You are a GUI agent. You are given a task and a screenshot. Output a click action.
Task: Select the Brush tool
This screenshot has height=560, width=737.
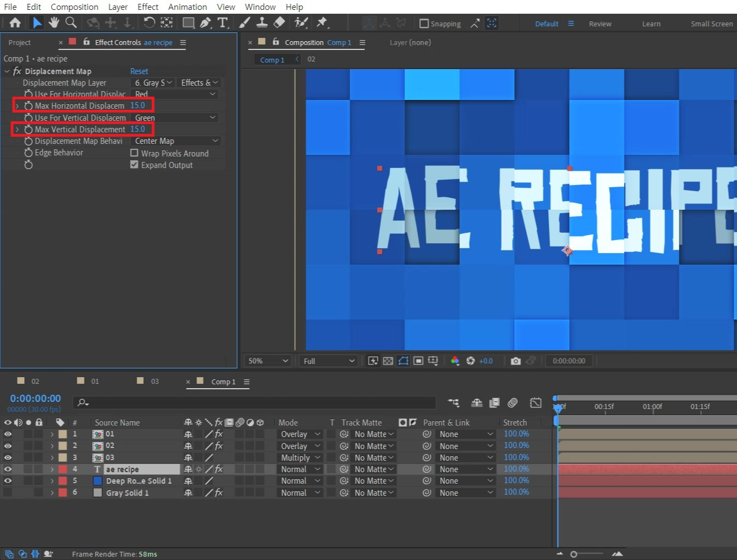(245, 23)
